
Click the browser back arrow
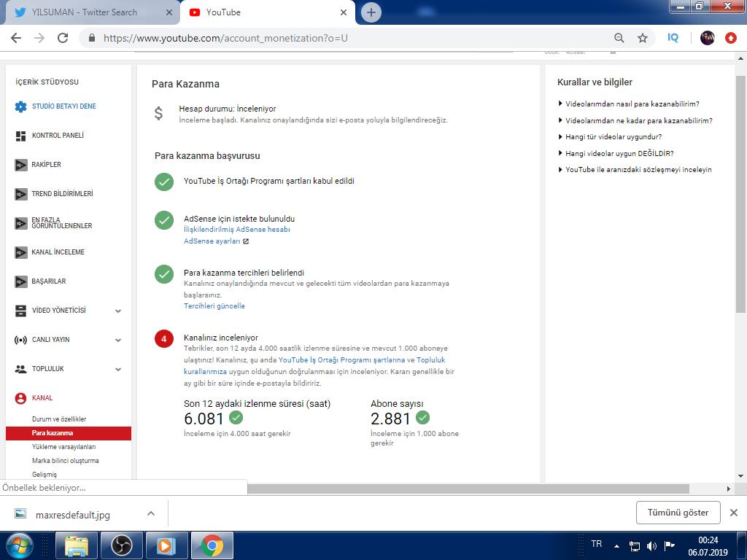click(16, 38)
